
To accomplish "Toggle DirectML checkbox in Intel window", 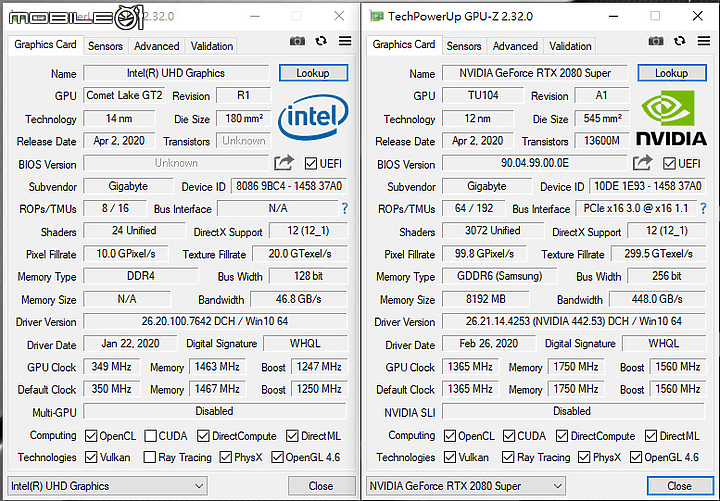I will coord(292,436).
